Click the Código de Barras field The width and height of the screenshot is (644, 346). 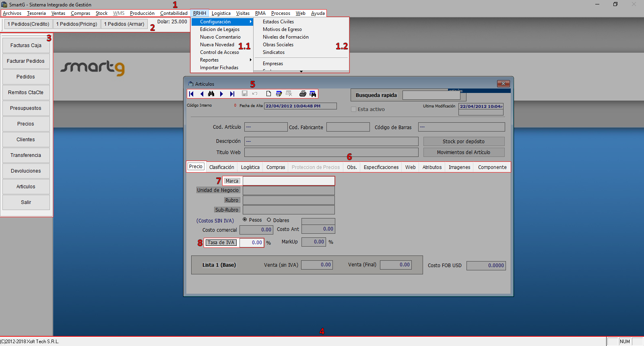click(x=461, y=127)
